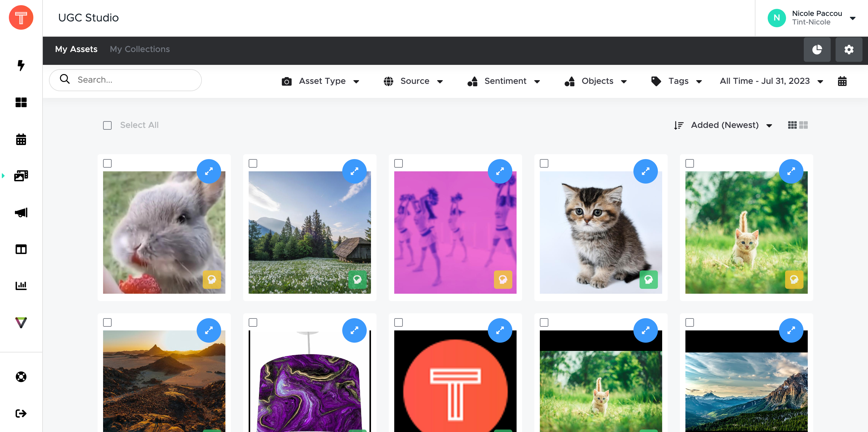
Task: Open the Added (Newest) sort dropdown
Action: point(723,125)
